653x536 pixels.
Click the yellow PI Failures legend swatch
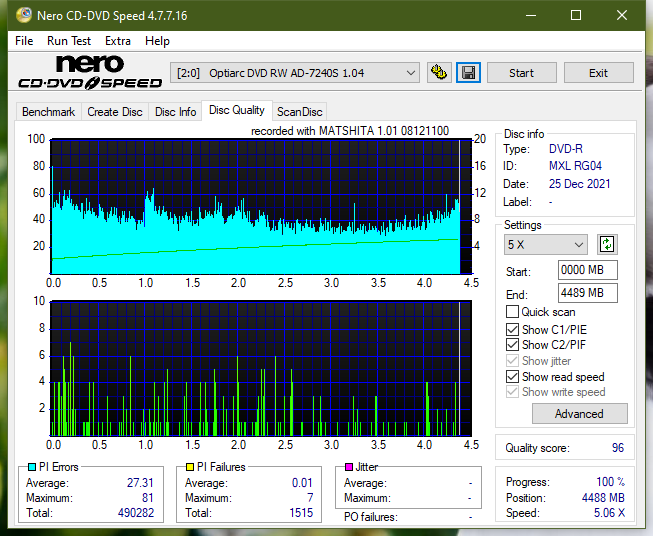pos(190,467)
